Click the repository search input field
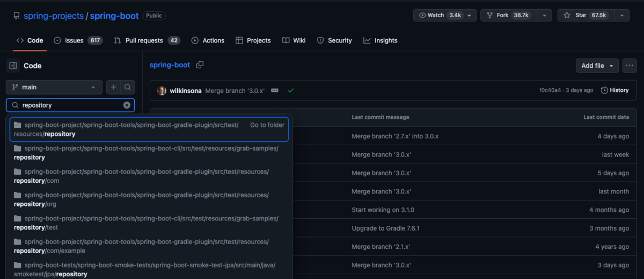644x279 pixels. [x=70, y=105]
